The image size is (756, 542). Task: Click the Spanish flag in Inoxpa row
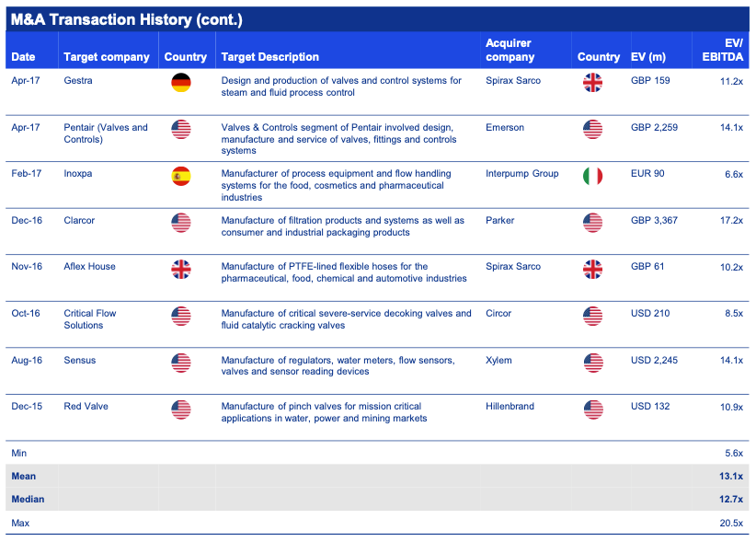(181, 176)
